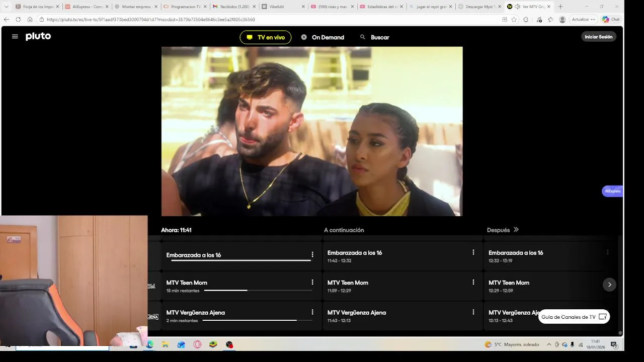
Task: Open options for current Embarazada a los 16
Action: click(312, 255)
